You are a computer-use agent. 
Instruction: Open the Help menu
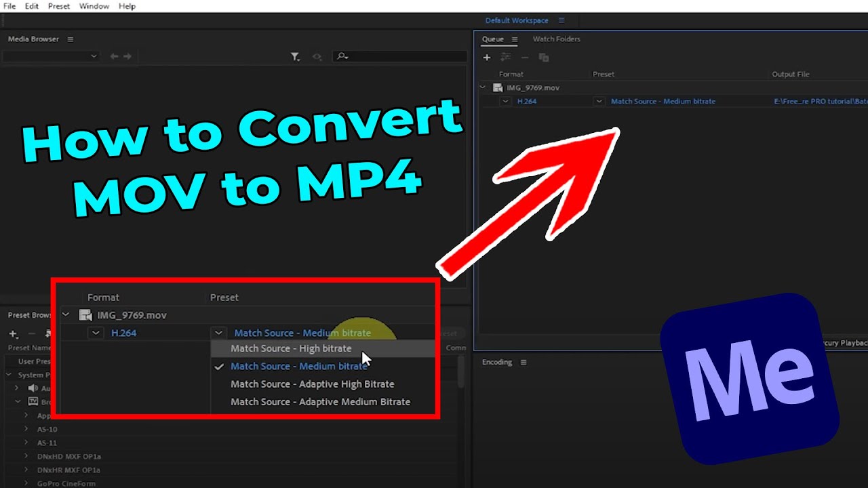coord(127,6)
